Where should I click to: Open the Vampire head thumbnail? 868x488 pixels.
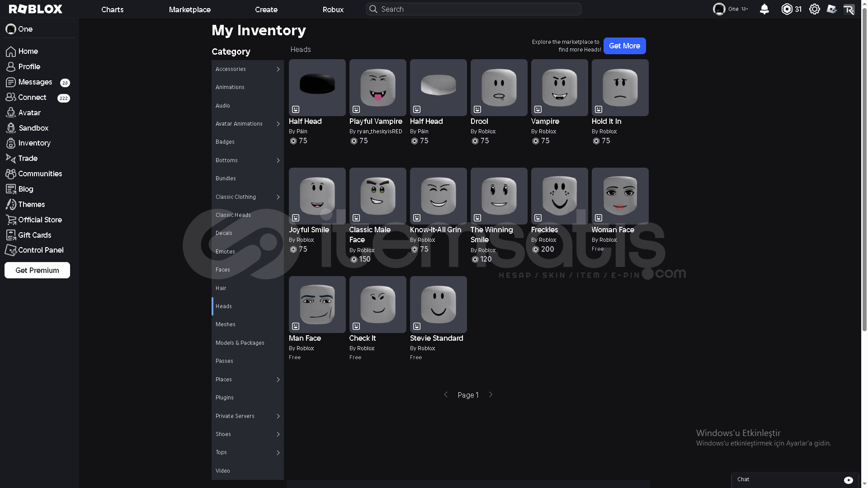tap(559, 88)
